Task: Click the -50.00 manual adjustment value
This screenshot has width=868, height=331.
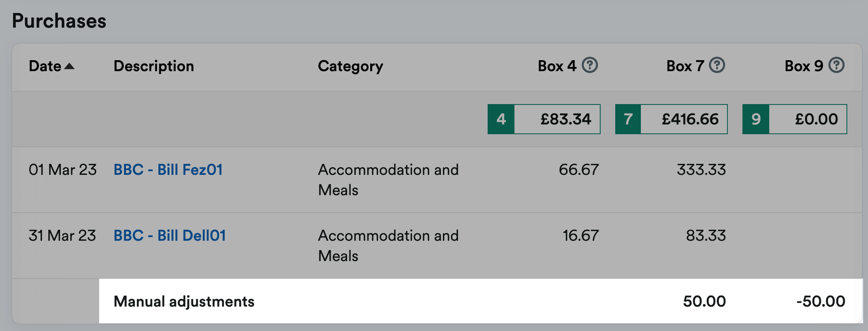Action: (x=820, y=301)
